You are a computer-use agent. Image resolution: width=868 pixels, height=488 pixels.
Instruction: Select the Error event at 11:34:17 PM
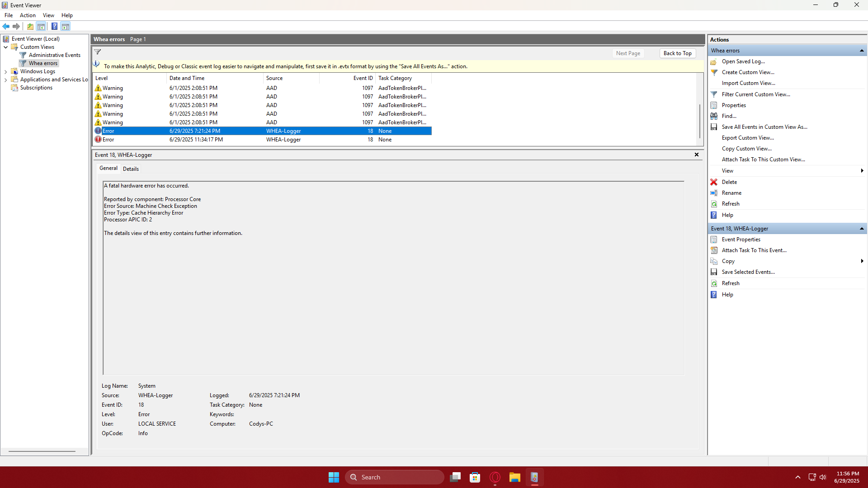pyautogui.click(x=263, y=140)
